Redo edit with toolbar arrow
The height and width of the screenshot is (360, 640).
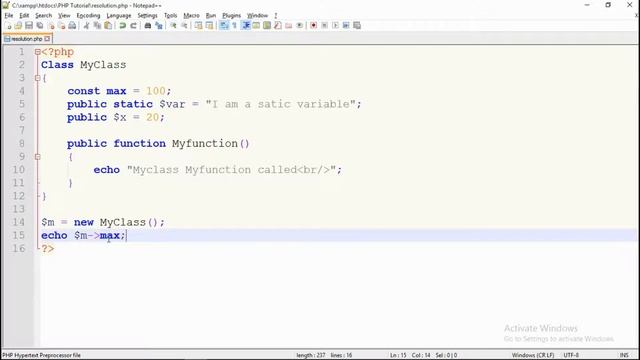coord(133,25)
